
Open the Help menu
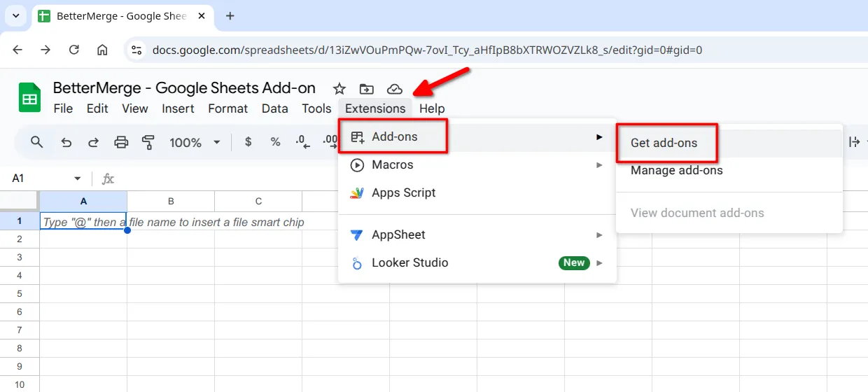coord(432,108)
